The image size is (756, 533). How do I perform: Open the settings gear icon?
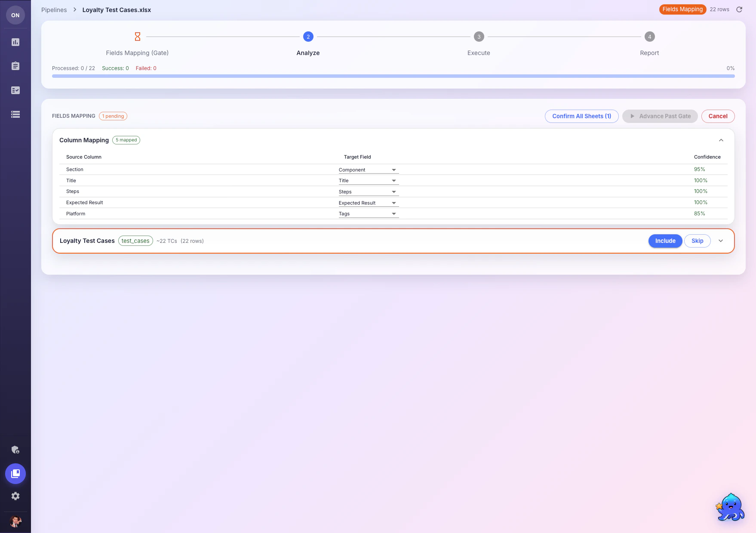pos(15,496)
